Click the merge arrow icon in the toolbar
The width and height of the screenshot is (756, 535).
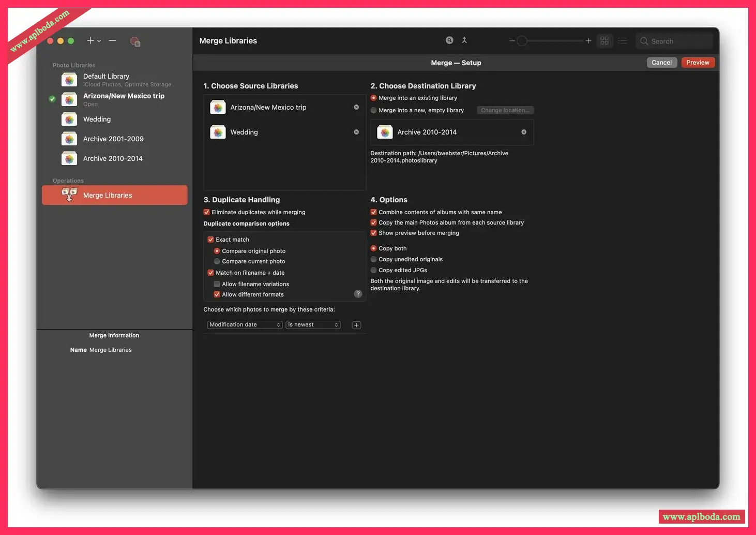coord(464,40)
